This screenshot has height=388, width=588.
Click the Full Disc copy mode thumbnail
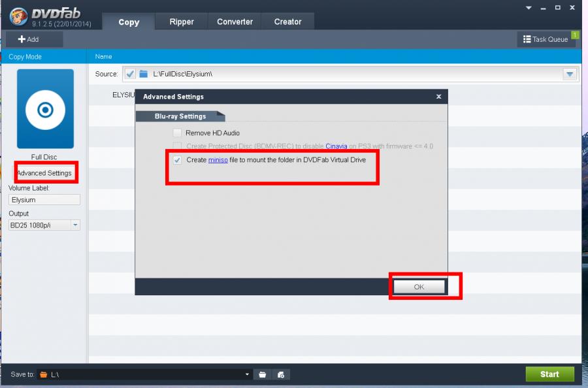click(x=45, y=108)
